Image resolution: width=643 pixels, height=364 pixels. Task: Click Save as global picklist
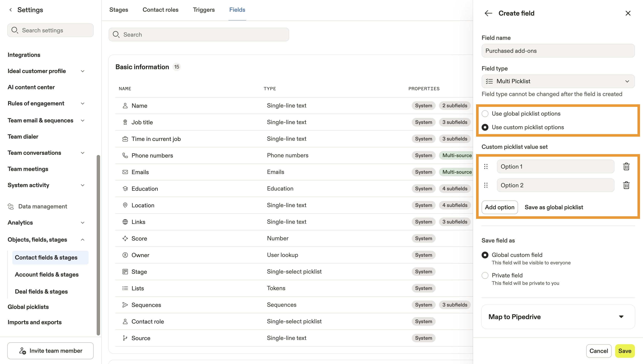click(x=554, y=207)
